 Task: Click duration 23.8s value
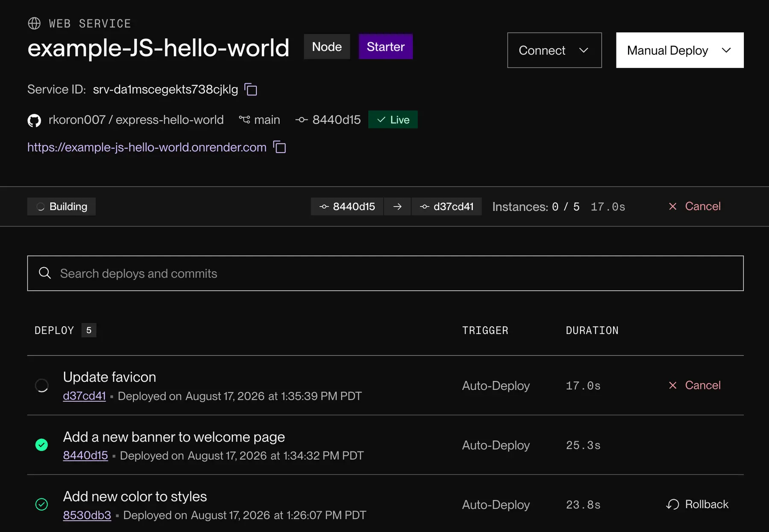coord(583,505)
